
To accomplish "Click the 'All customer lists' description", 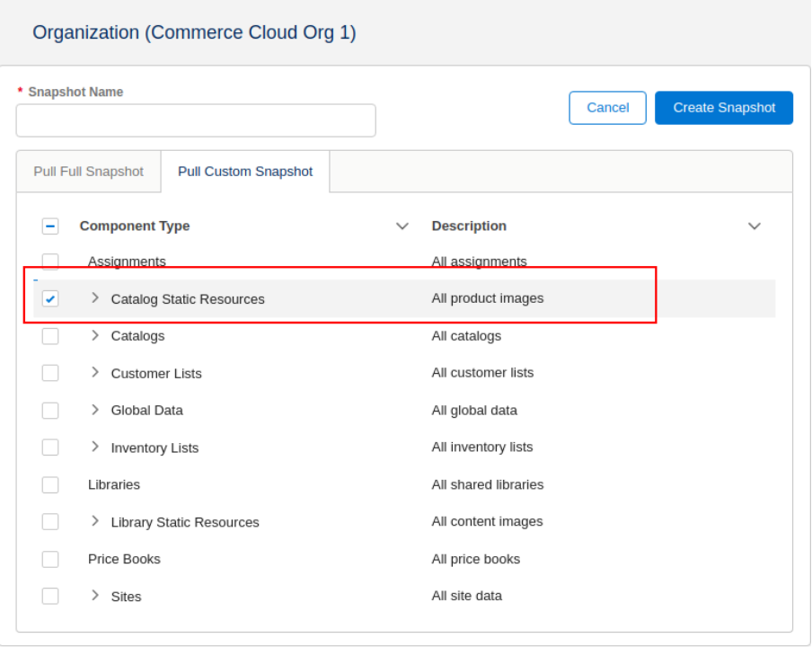I will pos(482,373).
